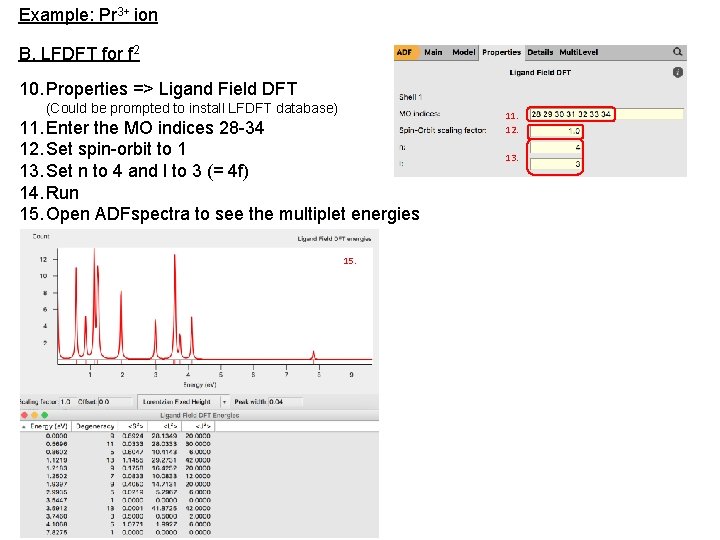Screen dimensions: 720x540
Task: Open the search magnifier in ADF panel
Action: [x=677, y=52]
